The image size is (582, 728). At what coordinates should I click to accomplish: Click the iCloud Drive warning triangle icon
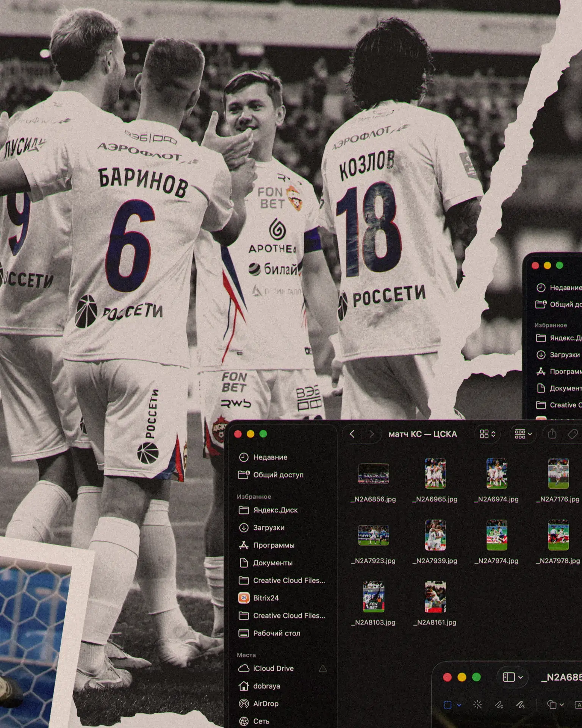coord(323,668)
